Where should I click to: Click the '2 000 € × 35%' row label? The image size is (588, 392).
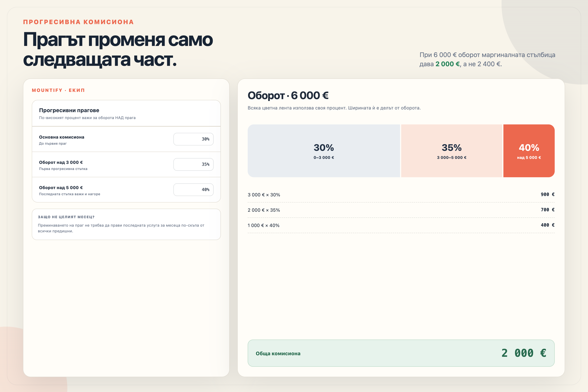click(x=264, y=210)
